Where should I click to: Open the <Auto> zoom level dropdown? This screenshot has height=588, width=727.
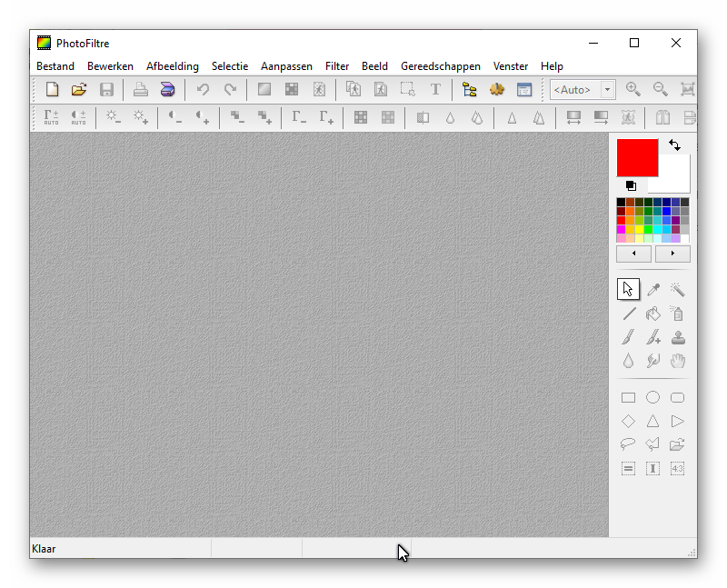point(607,89)
